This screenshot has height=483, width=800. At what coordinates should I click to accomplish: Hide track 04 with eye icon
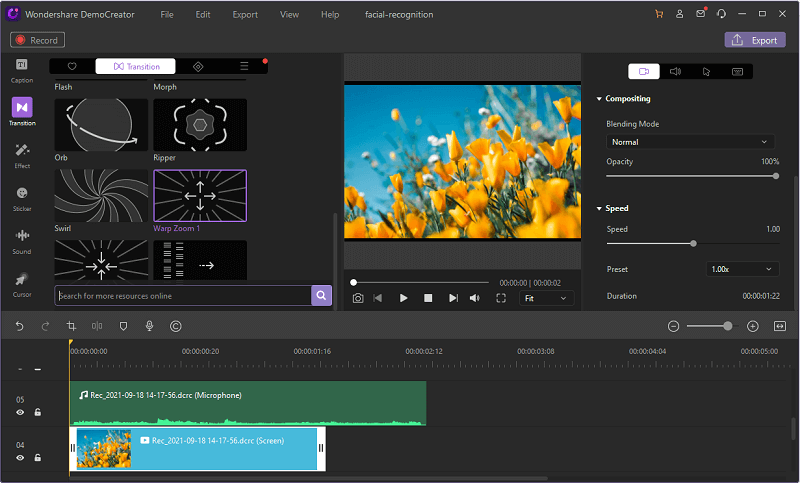coord(20,457)
